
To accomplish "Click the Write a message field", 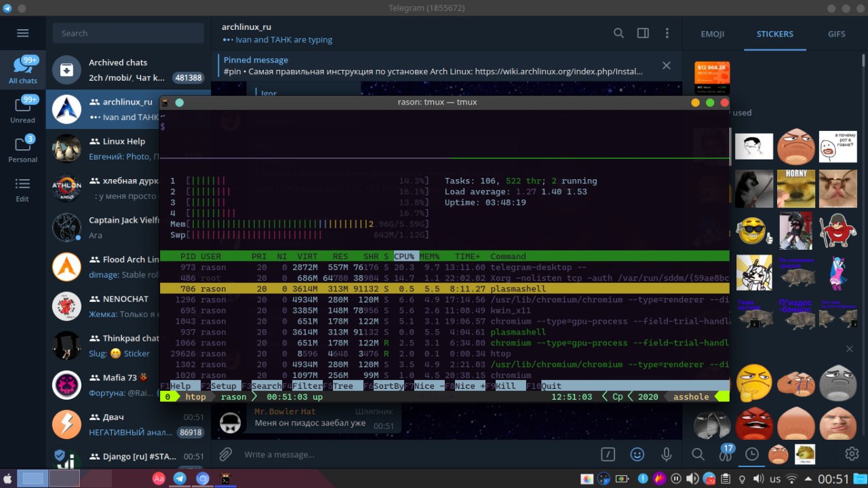I will [x=417, y=454].
